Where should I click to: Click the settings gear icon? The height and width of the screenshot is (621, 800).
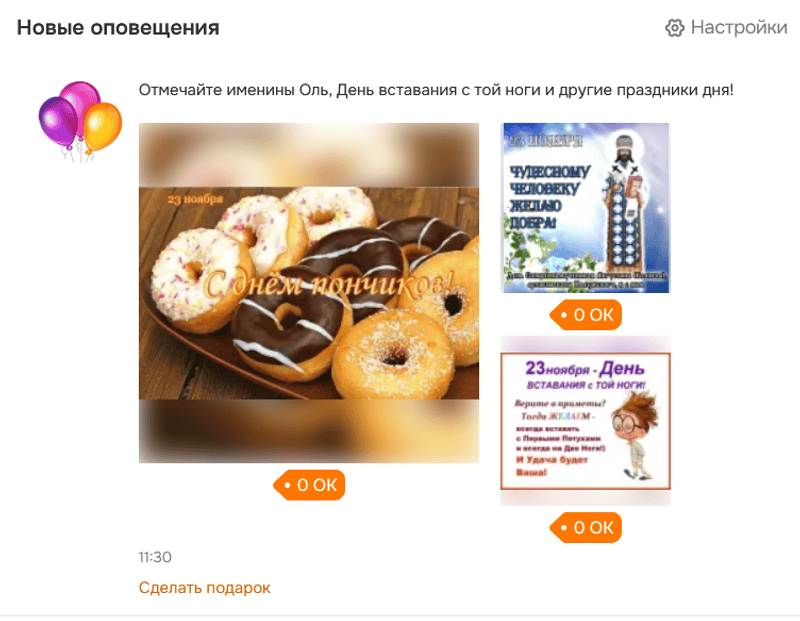click(x=674, y=28)
